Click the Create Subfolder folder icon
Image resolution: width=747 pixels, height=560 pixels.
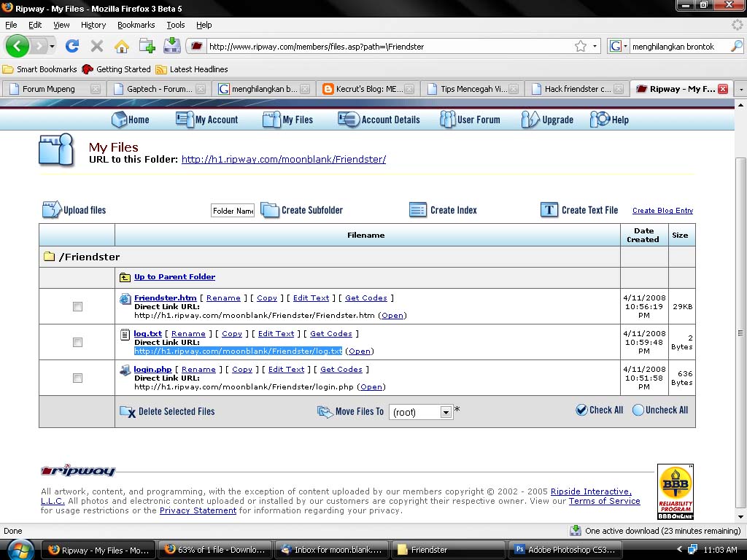coord(270,209)
